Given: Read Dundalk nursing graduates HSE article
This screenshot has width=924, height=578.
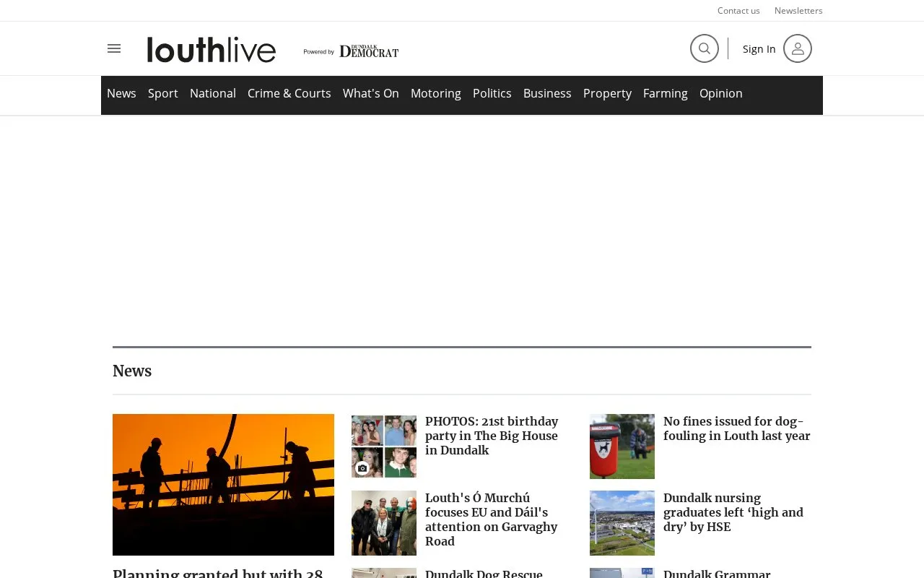Looking at the screenshot, I should (x=733, y=512).
